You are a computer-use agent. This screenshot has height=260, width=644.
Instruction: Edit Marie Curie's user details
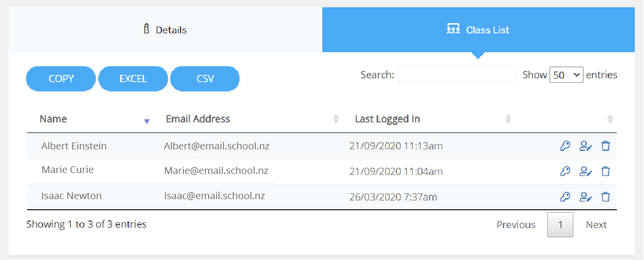[x=585, y=171]
